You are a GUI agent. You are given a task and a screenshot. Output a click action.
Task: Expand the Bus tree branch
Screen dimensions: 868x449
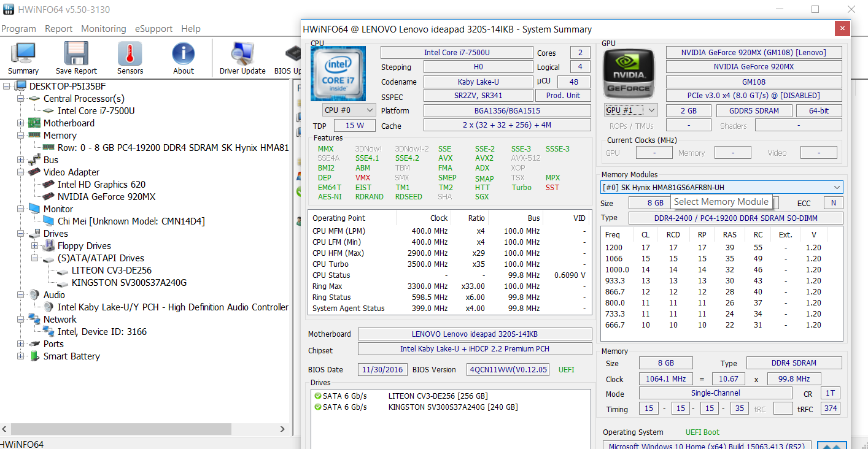(x=20, y=160)
